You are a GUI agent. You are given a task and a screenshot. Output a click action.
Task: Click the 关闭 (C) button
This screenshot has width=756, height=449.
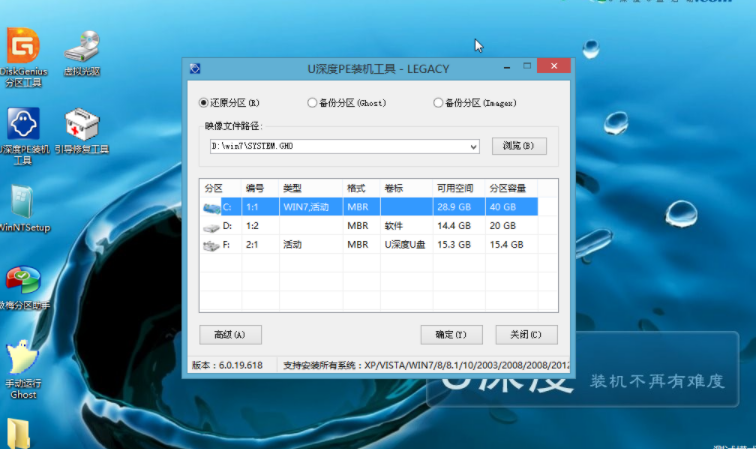526,334
